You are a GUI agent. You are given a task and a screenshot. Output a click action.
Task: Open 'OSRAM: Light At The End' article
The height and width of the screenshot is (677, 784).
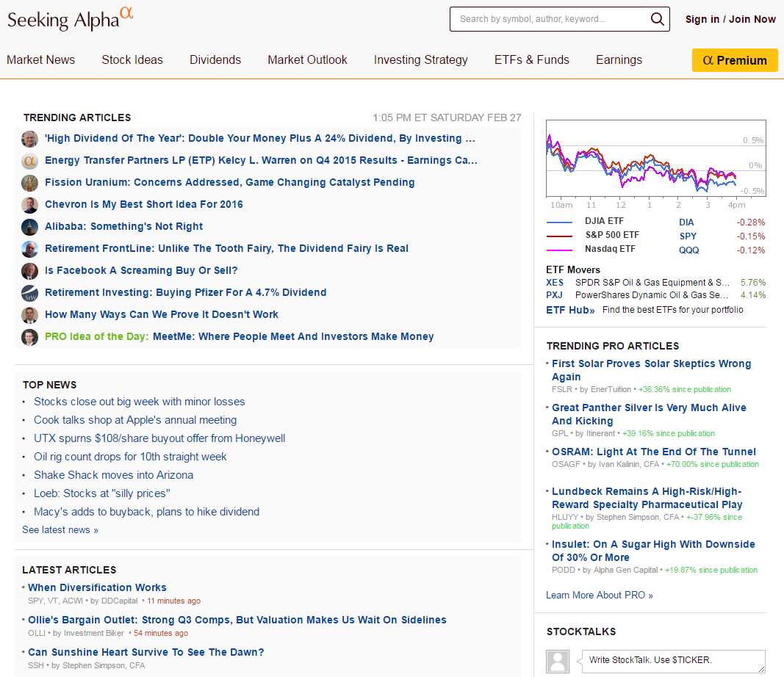(654, 452)
